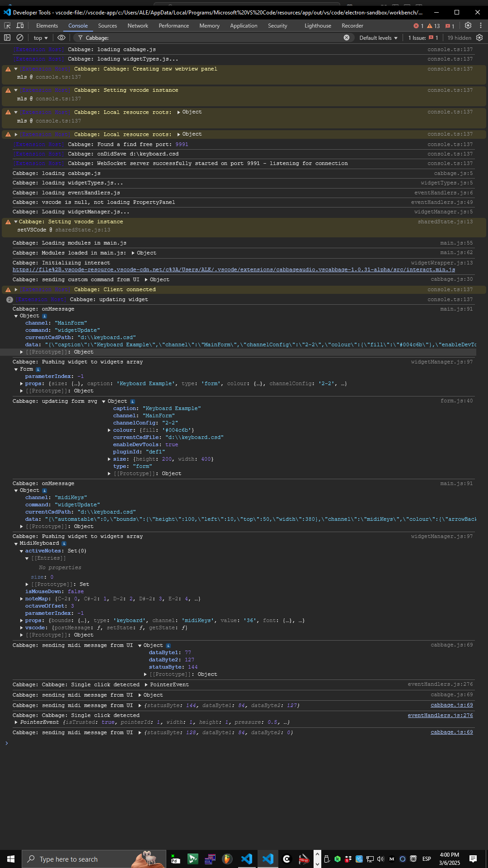
Task: Collapse Setting vscode instance warning by Extension Host
Action: coord(16,90)
